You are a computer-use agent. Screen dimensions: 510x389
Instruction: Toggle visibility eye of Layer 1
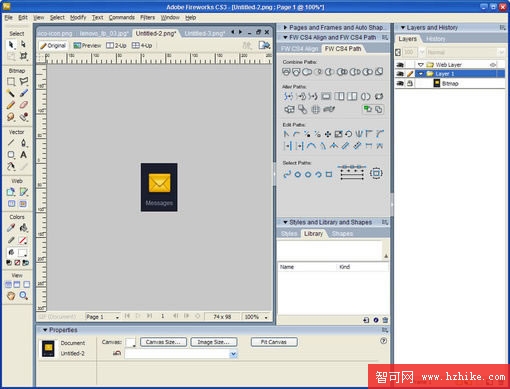400,74
